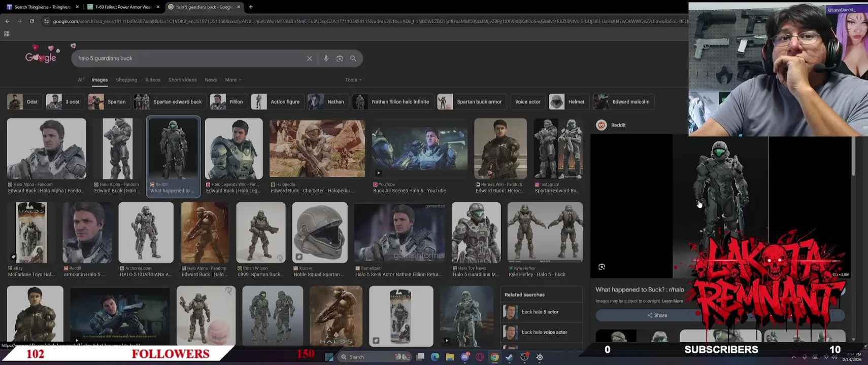Filter images by Spartan buck armor chip

click(x=472, y=102)
